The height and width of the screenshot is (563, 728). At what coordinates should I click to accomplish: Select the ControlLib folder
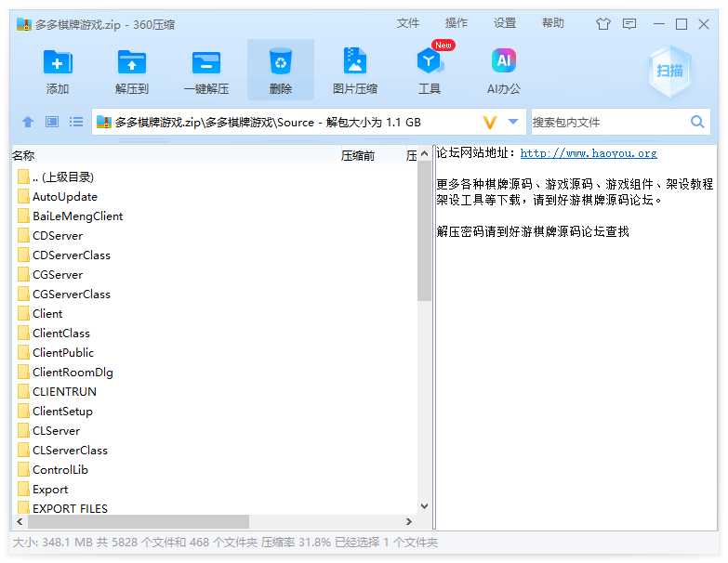53,469
